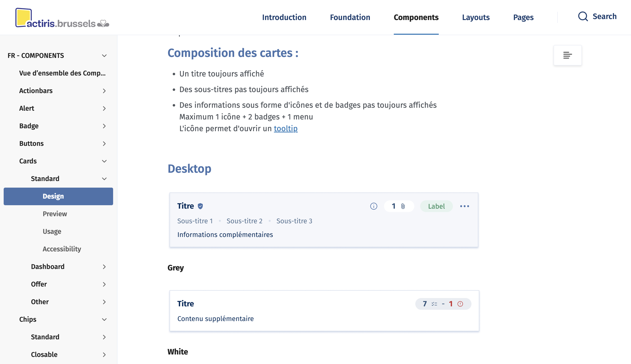Expand the Buttons chevron

point(104,143)
